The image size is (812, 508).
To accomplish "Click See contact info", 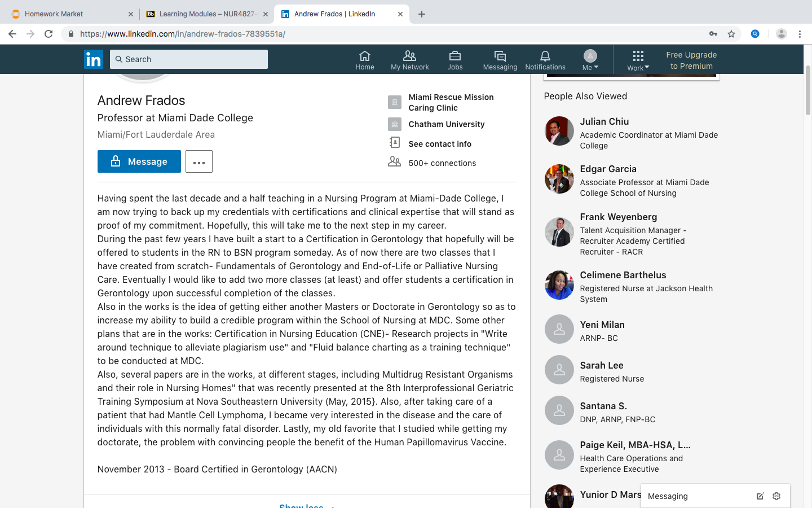I will (x=440, y=144).
